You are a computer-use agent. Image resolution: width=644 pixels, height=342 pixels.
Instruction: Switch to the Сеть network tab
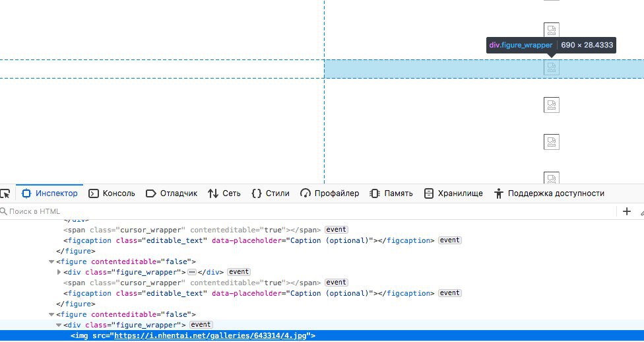point(224,193)
